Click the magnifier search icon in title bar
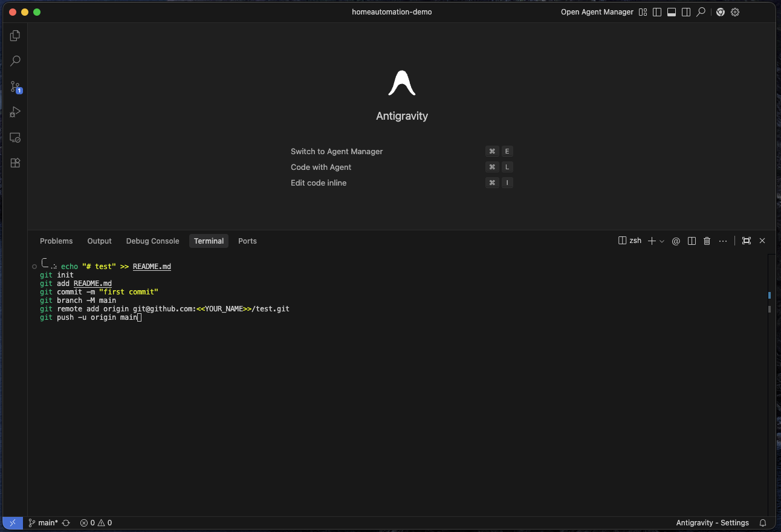This screenshot has width=781, height=532. point(701,12)
